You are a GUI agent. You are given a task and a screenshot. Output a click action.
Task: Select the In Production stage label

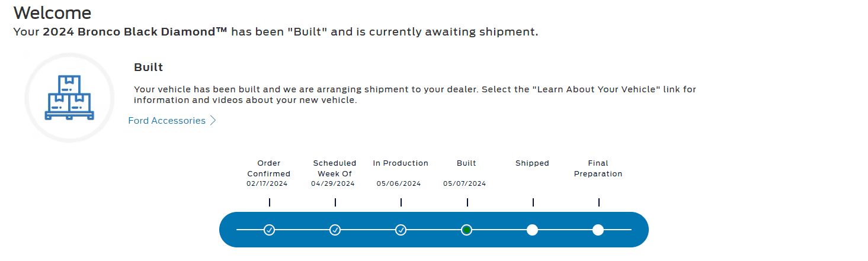click(x=401, y=163)
